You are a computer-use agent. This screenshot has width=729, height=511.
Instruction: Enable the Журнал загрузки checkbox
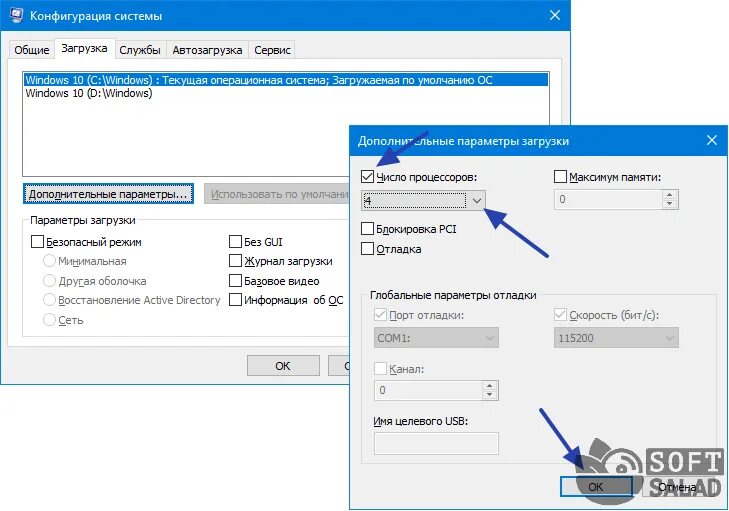pos(235,261)
